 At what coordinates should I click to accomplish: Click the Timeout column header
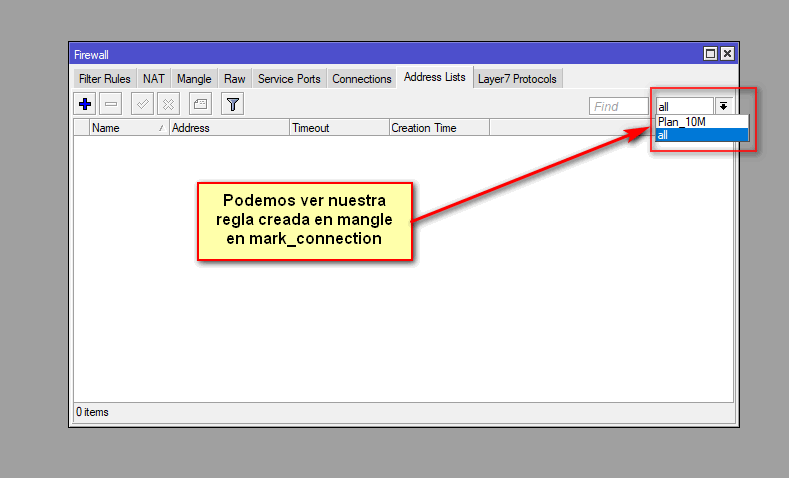338,128
